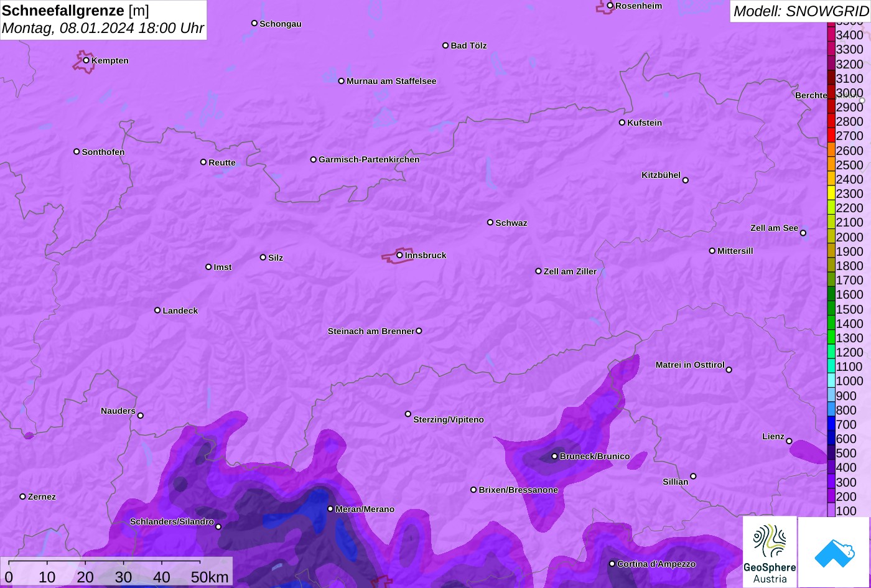The image size is (871, 588).
Task: Click the Garmisch-Partenkirchen marker dot
Action: tap(313, 159)
